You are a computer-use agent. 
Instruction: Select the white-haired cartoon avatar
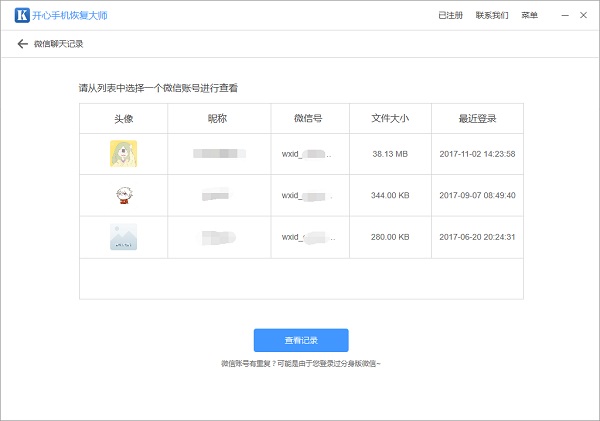click(124, 195)
